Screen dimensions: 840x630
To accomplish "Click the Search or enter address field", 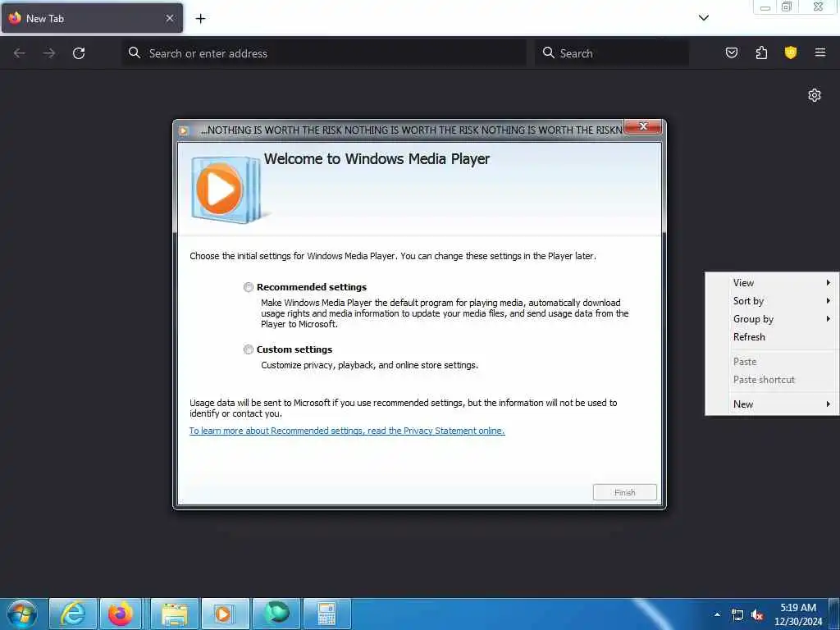I will (x=323, y=53).
